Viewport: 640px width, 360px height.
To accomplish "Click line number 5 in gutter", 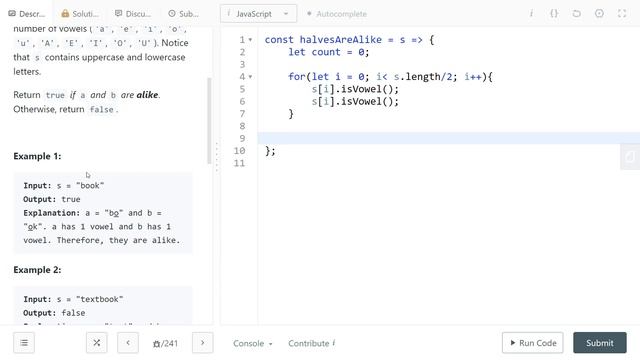I will click(x=242, y=89).
